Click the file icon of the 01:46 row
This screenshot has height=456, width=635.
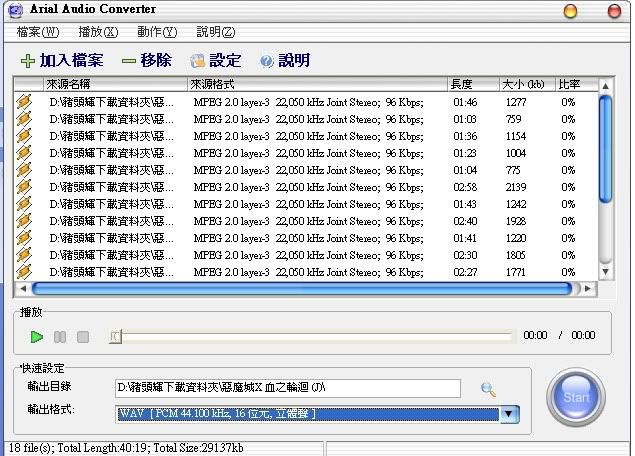[24, 102]
